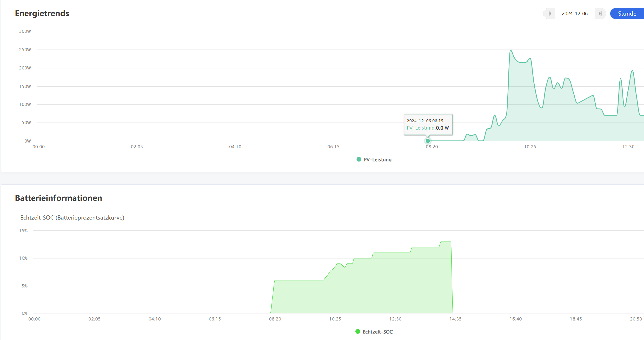
Task: Click the Echtzeit-SOC (Batterieprozentsatzkurve) subtitle
Action: point(72,218)
